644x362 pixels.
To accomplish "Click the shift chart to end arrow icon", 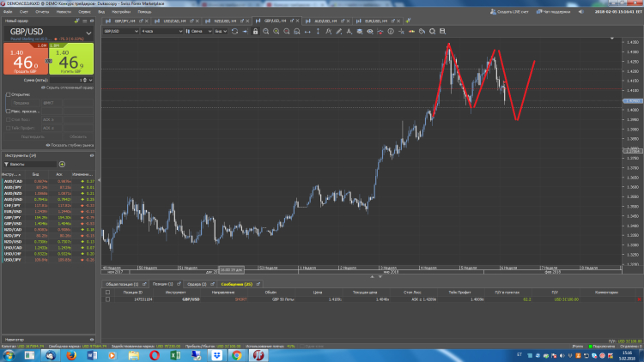I will (246, 31).
